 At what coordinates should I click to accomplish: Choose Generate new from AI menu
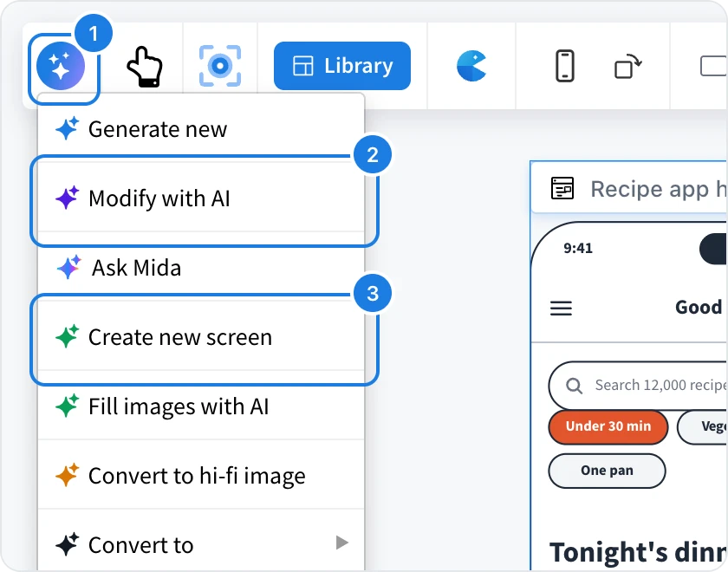(201, 129)
